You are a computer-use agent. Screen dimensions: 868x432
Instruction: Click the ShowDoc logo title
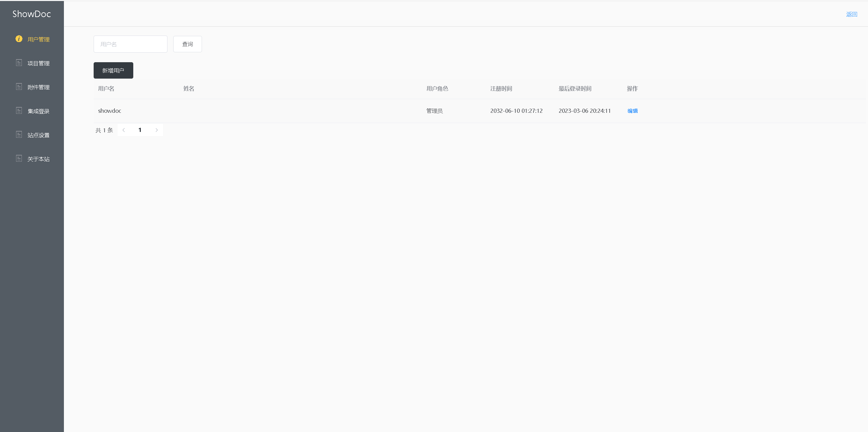tap(31, 14)
